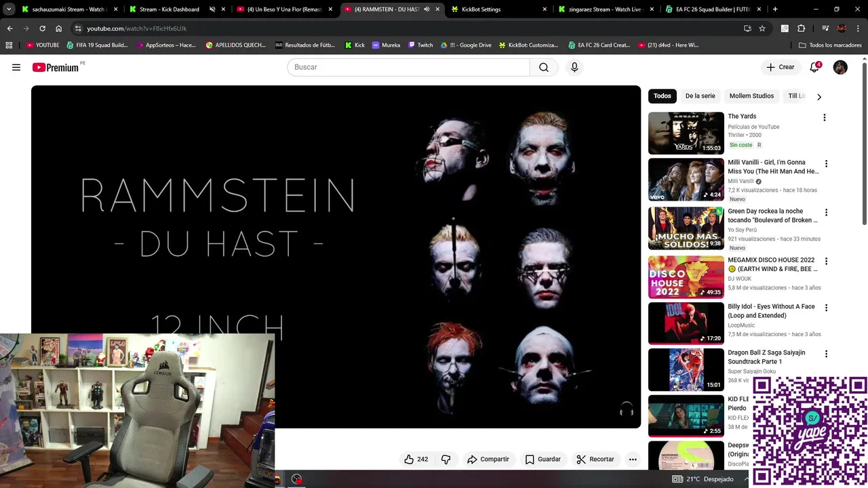
Task: Bookmark this page with star icon
Action: (x=762, y=28)
